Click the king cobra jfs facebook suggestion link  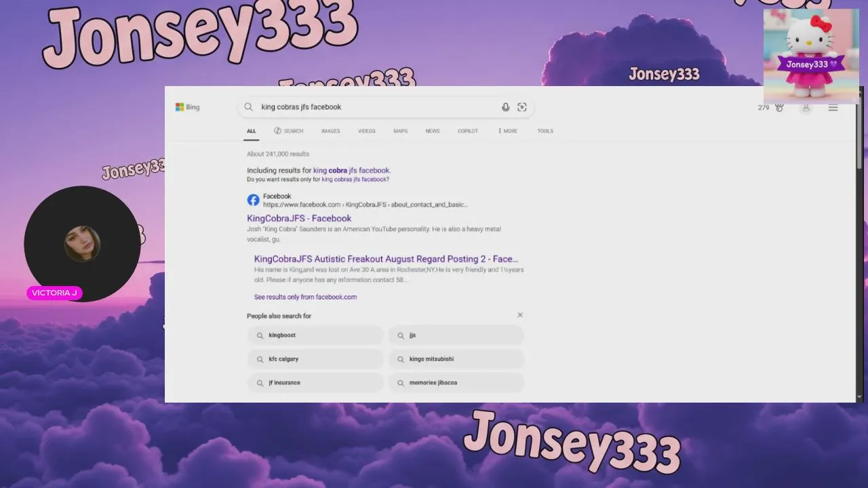[351, 171]
